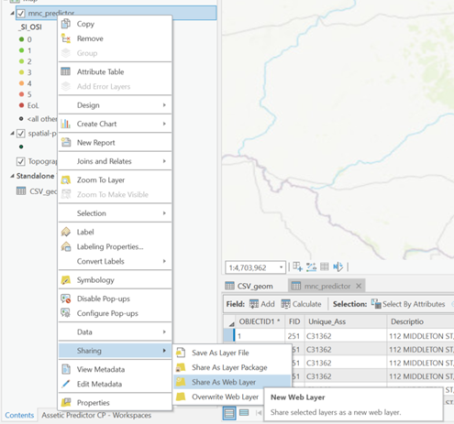Toggle spatial-p layer visibility checkbox
The height and width of the screenshot is (424, 454).
click(x=21, y=133)
